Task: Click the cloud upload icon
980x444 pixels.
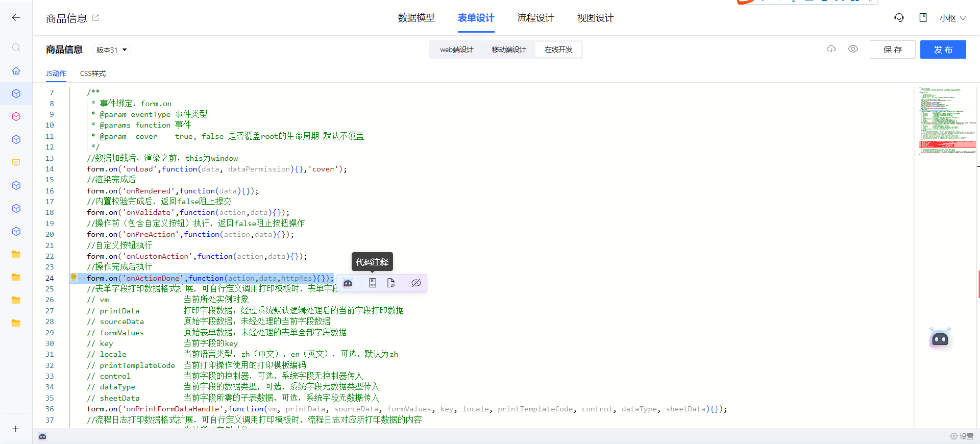Action: pos(831,49)
